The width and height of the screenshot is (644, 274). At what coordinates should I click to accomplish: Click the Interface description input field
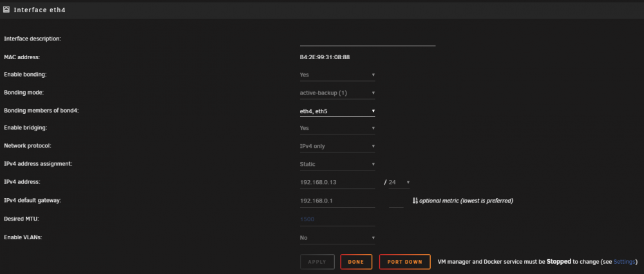coord(368,40)
